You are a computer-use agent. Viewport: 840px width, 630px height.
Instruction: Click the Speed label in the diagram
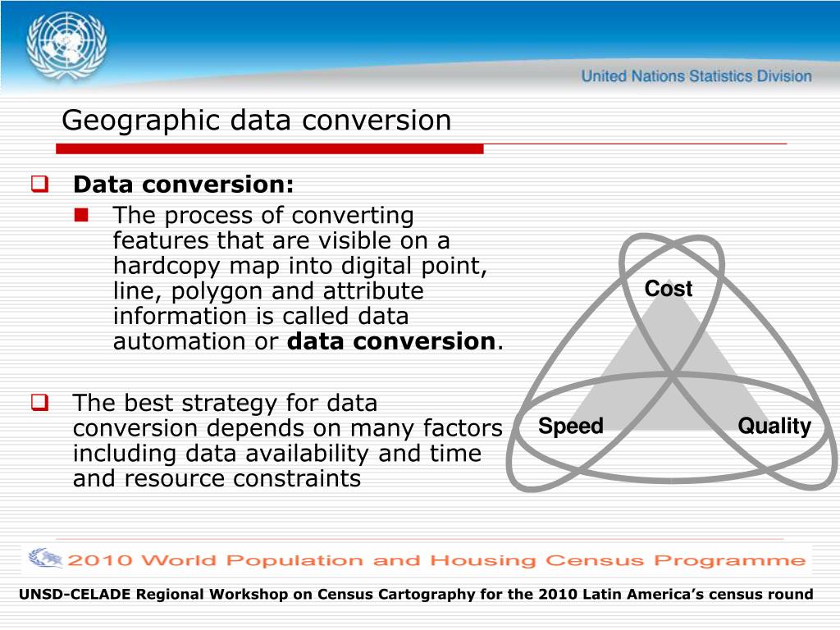[x=571, y=426]
